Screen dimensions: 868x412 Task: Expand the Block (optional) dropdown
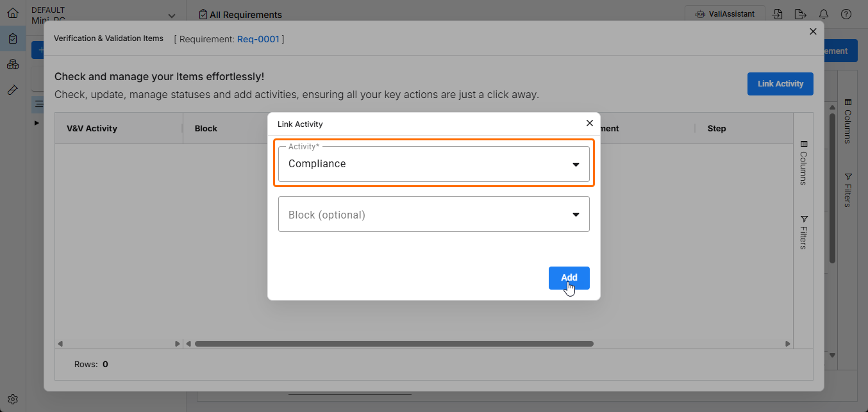pos(433,215)
